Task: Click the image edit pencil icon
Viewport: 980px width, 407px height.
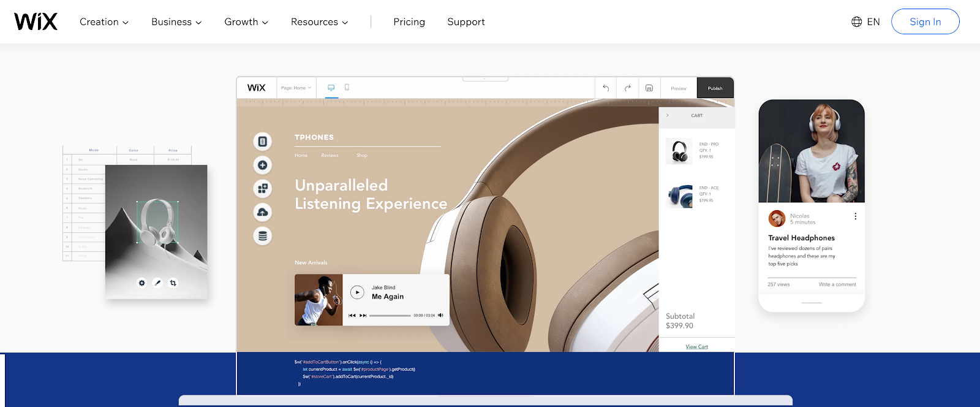Action: (x=157, y=283)
